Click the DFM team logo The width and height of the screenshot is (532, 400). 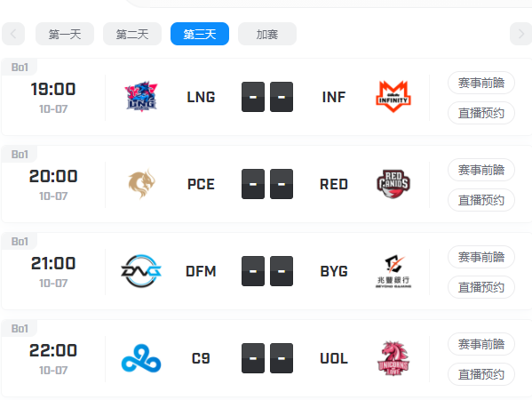(141, 271)
